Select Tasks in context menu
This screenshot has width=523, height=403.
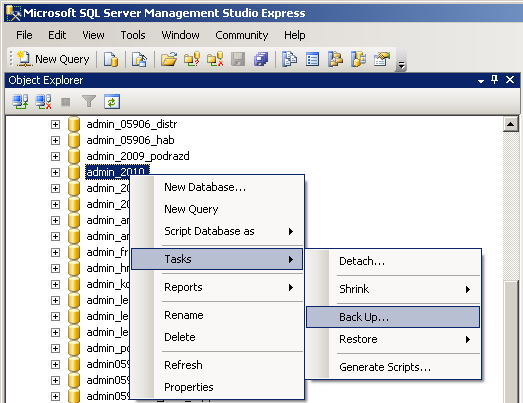tap(217, 259)
